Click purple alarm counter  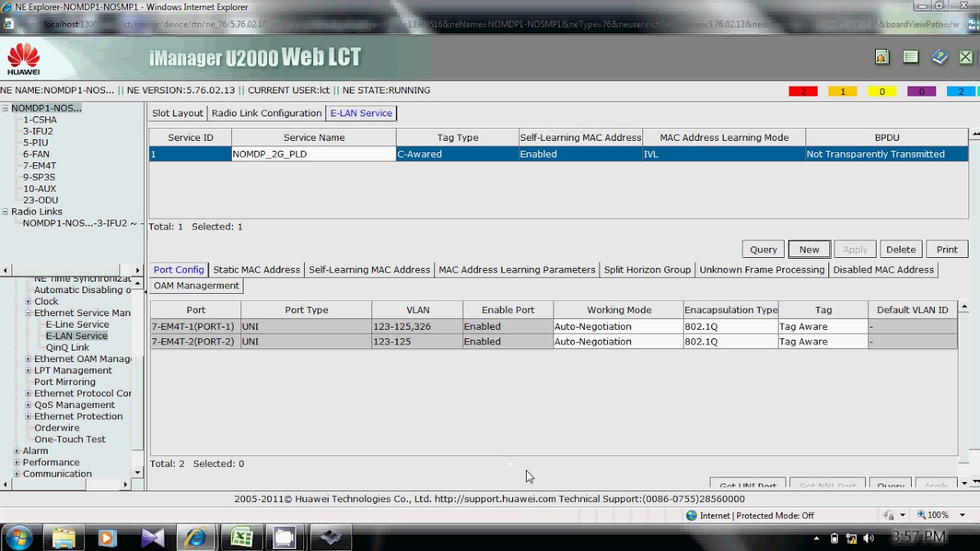tap(922, 91)
